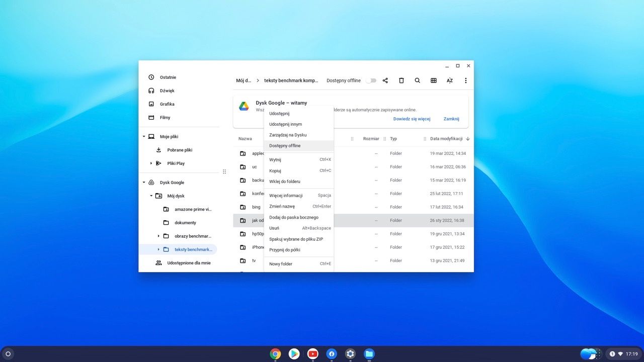Click the Mój d... breadcrumb
The width and height of the screenshot is (644, 362).
[244, 80]
